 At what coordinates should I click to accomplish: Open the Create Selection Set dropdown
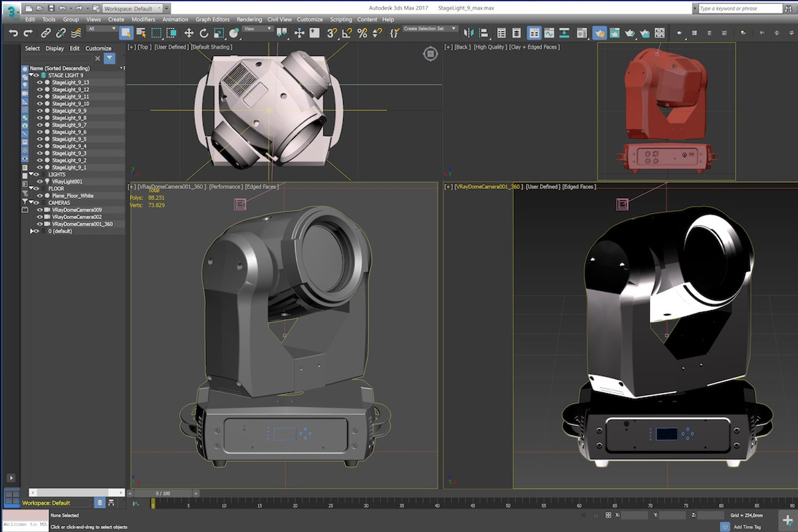pyautogui.click(x=430, y=29)
